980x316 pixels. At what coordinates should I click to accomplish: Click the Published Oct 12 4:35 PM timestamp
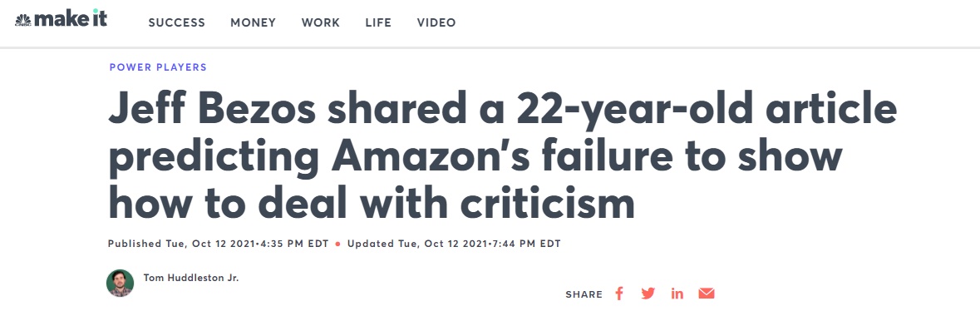pos(218,244)
